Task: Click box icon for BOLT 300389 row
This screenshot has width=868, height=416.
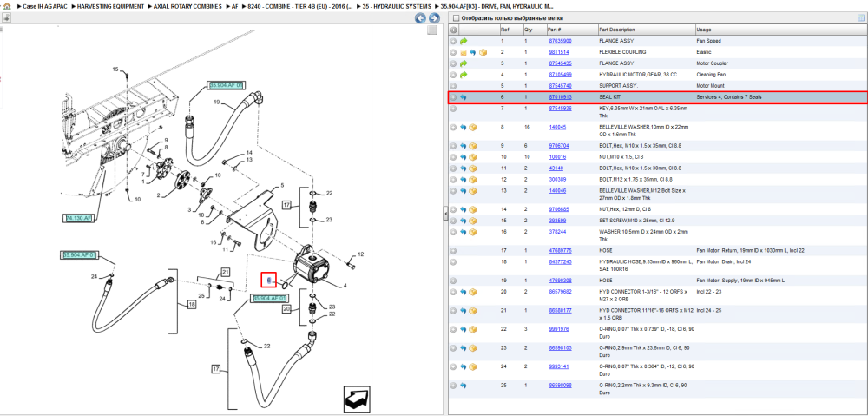Action: click(473, 180)
